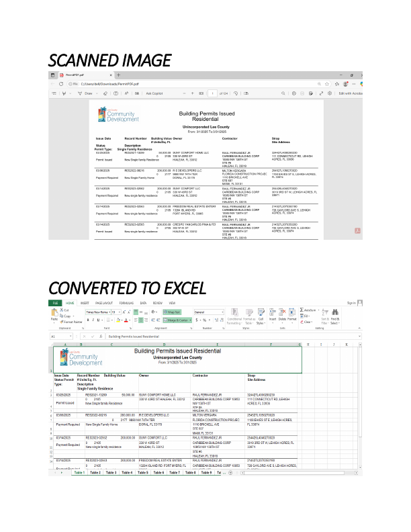411x532 pixels.
Task: Open the PAGE LAYOUT ribbon tab
Action: (x=104, y=303)
